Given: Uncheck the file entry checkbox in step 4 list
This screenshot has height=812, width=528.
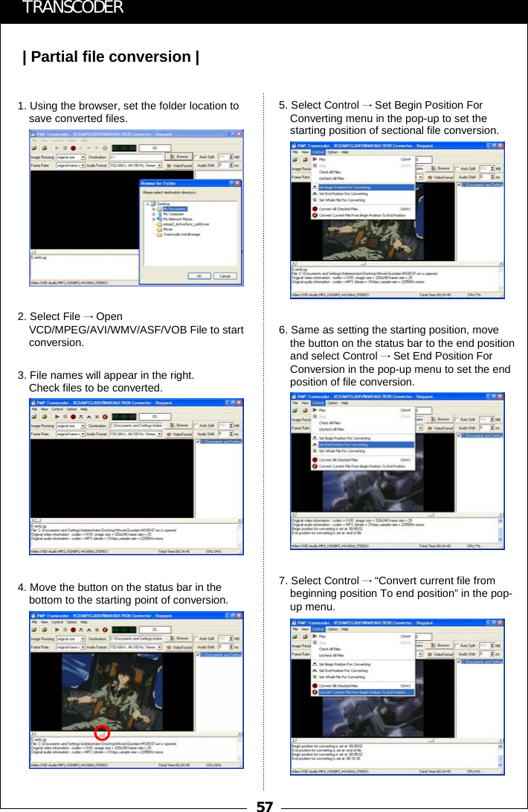Looking at the screenshot, I should point(198,654).
